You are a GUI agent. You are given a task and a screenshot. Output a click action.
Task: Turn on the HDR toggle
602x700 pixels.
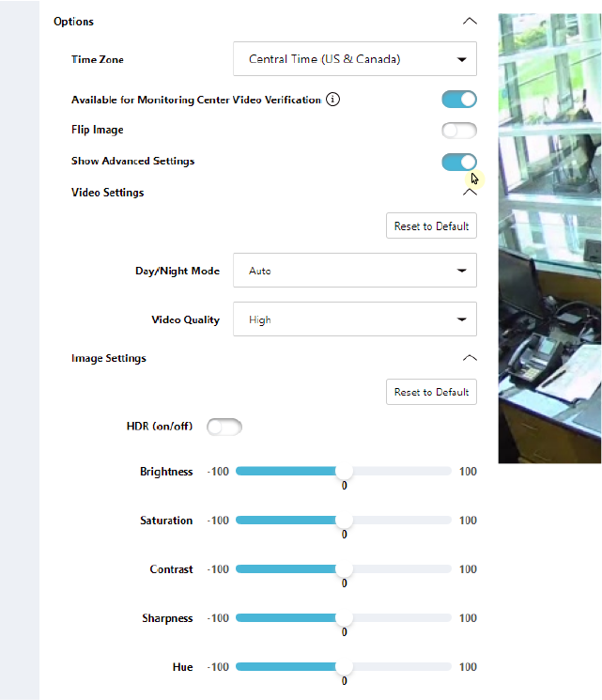224,427
